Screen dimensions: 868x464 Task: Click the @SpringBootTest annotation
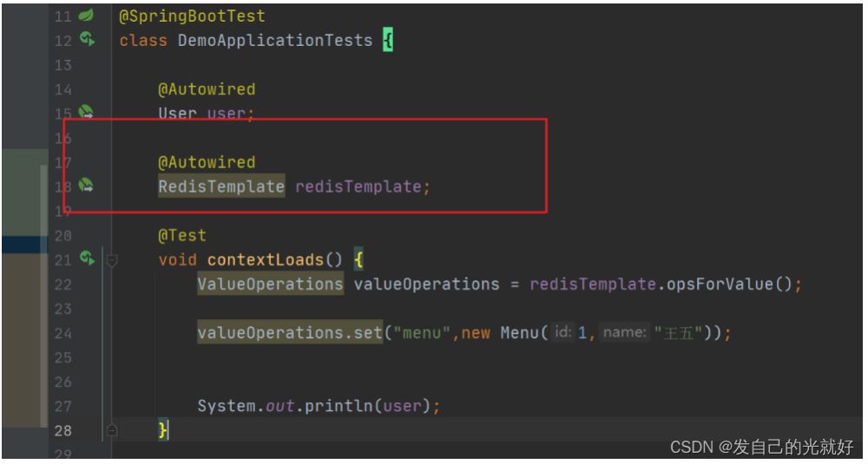click(192, 16)
